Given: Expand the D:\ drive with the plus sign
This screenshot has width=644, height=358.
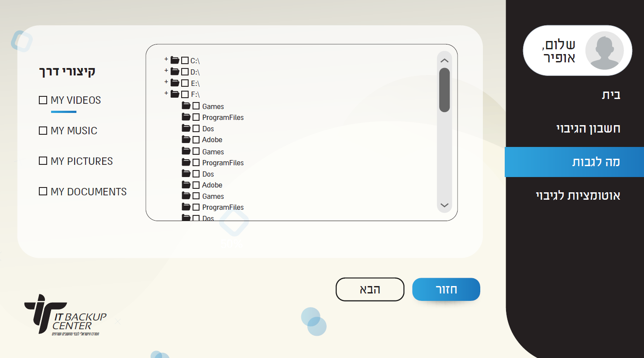Looking at the screenshot, I should [166, 70].
